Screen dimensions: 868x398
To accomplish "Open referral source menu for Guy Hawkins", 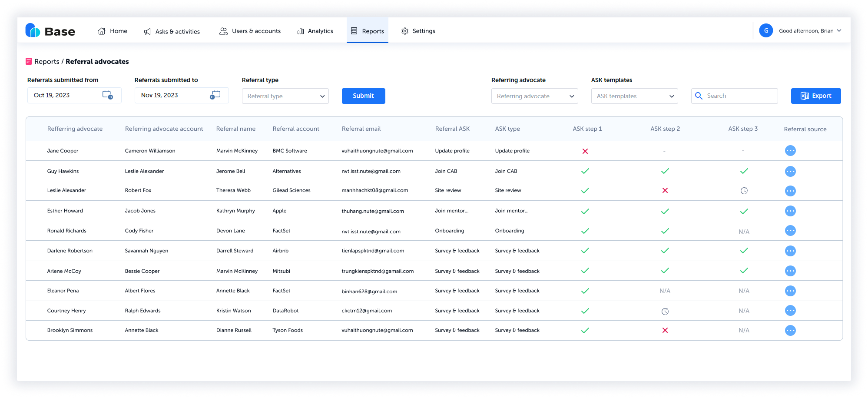I will (x=790, y=171).
